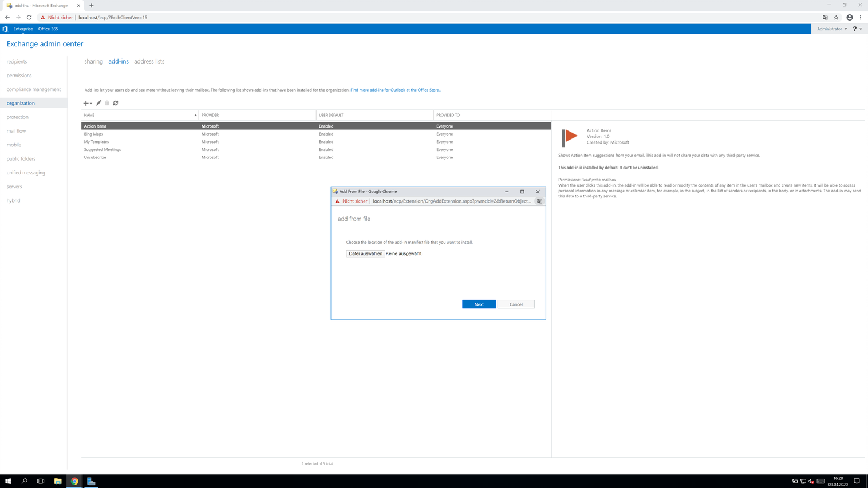This screenshot has height=488, width=868.
Task: Open the Office Store add-ins link
Action: 396,90
